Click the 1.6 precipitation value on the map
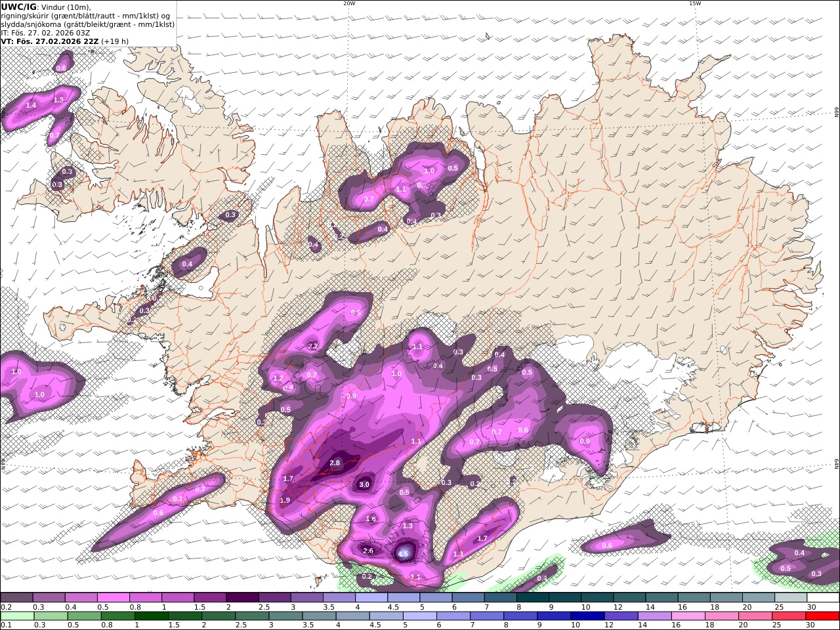840x630 pixels. pyautogui.click(x=371, y=518)
